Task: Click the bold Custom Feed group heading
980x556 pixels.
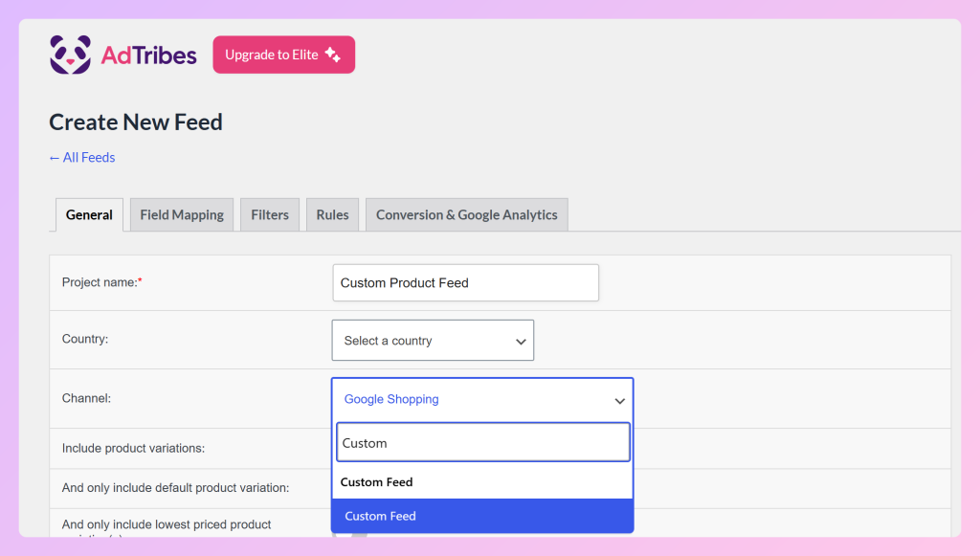Action: pos(376,481)
